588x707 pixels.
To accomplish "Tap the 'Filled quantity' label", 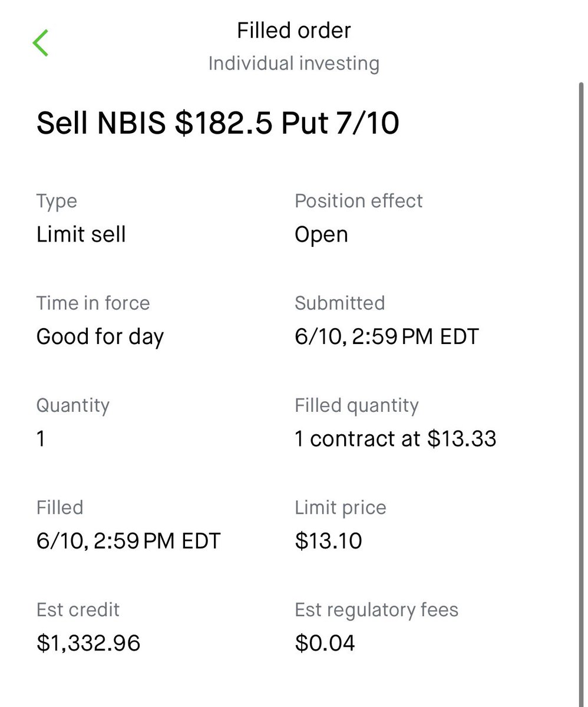I will 356,405.
